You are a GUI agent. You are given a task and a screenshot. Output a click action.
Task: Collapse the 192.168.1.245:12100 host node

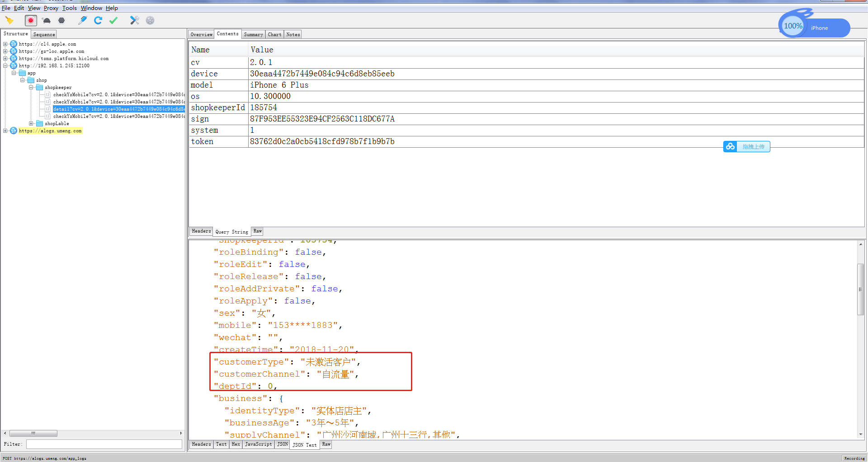click(5, 65)
